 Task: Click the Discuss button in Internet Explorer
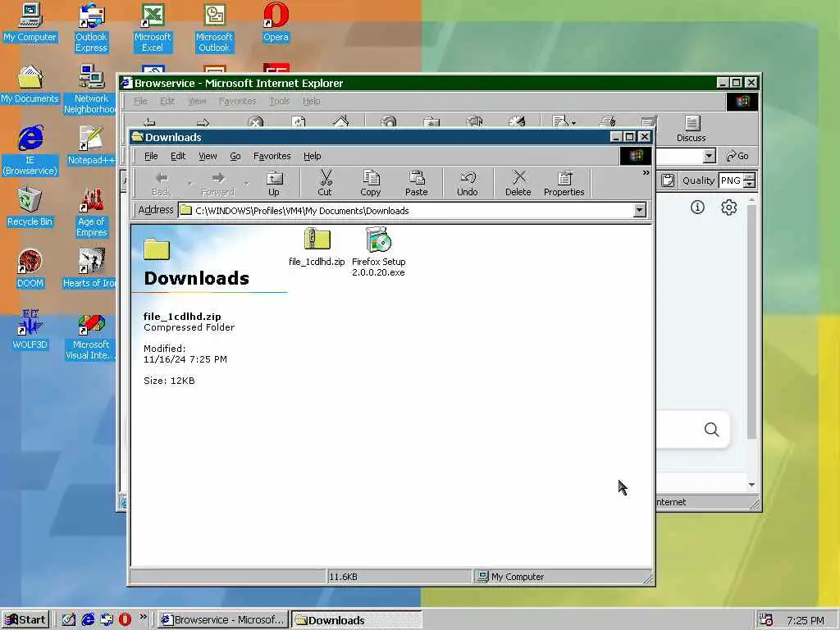click(691, 129)
